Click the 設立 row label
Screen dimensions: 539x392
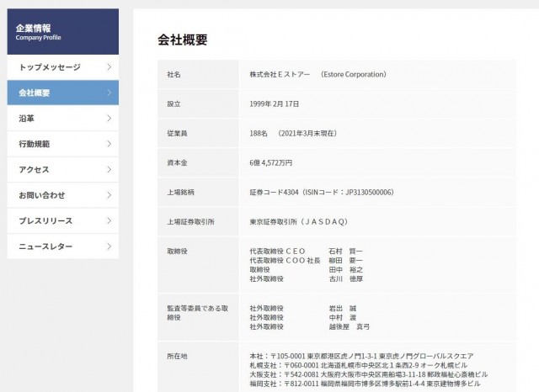pos(173,104)
